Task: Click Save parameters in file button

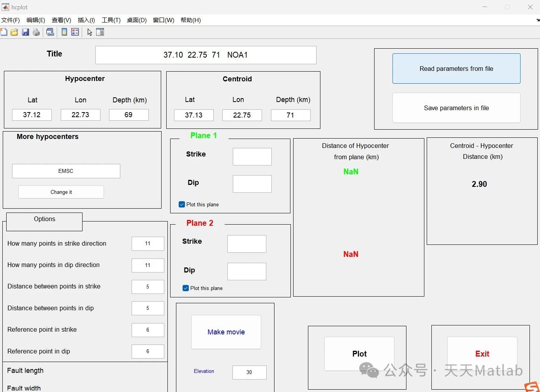Action: (x=456, y=108)
